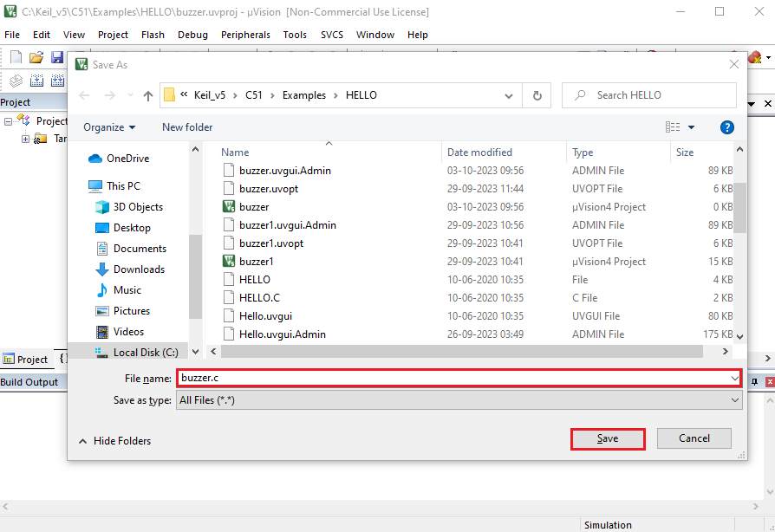Select Local Disk (C:) in navigation pane

136,352
